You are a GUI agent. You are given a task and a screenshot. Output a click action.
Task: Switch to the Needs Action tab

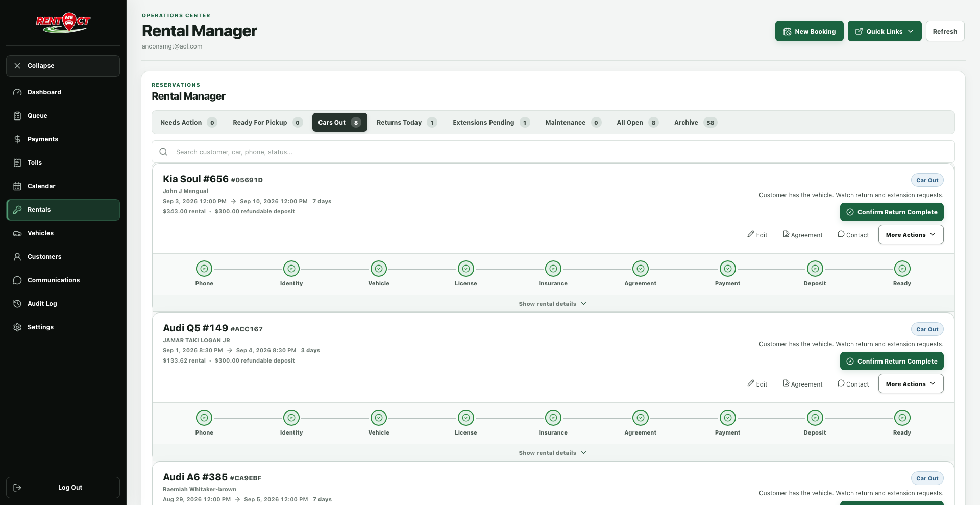(188, 123)
